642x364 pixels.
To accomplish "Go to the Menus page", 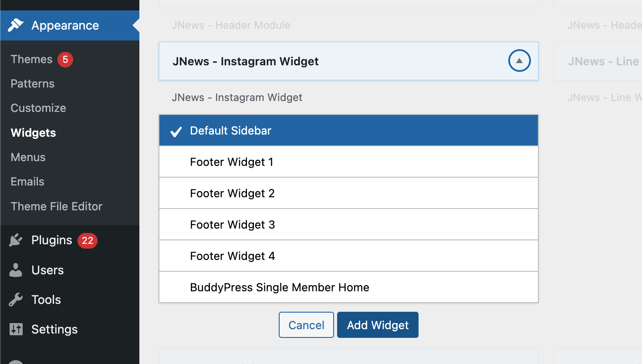I will click(28, 157).
